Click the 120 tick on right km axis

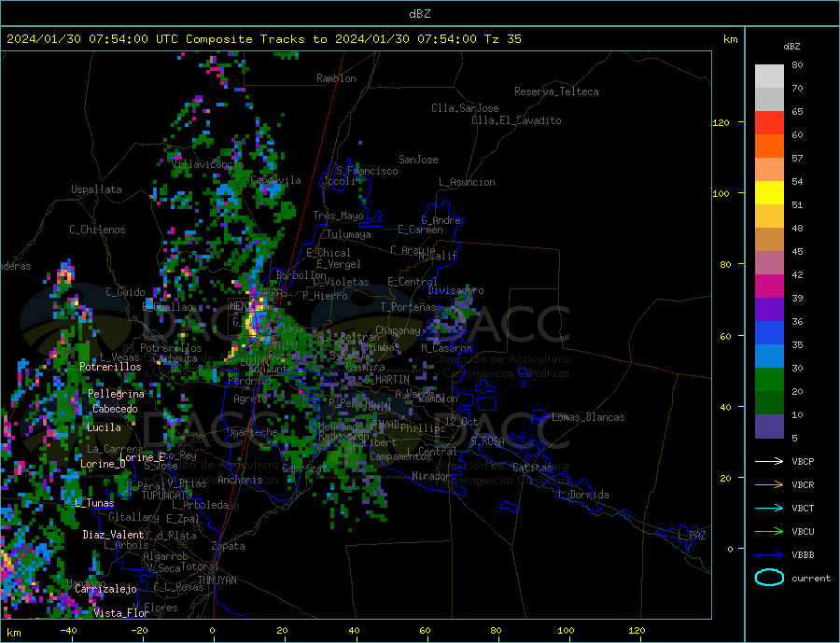721,122
